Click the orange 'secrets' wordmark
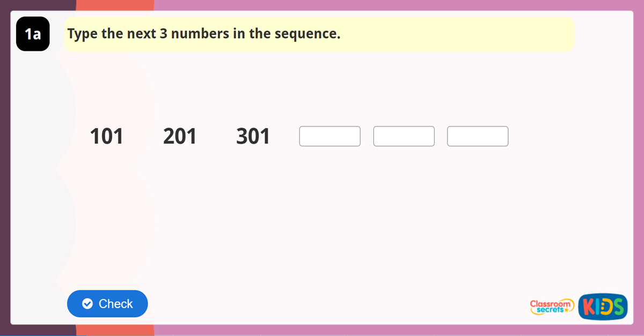This screenshot has width=644, height=336. coord(550,310)
